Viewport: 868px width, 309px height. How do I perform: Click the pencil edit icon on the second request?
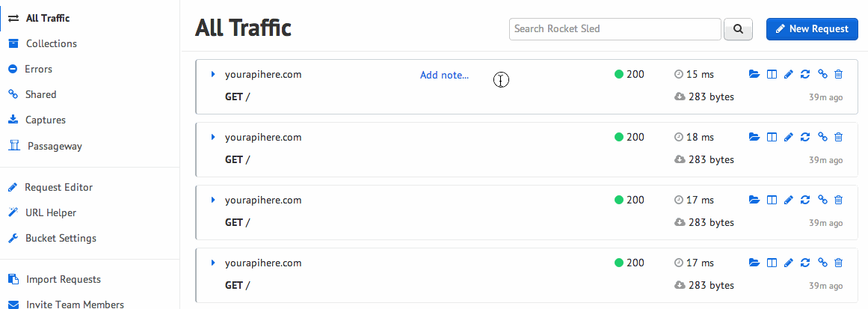pos(789,137)
